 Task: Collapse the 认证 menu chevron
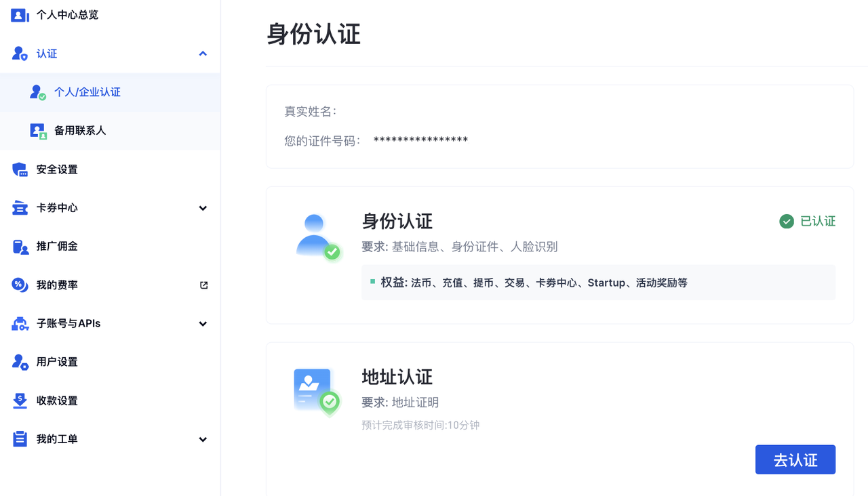coord(203,54)
